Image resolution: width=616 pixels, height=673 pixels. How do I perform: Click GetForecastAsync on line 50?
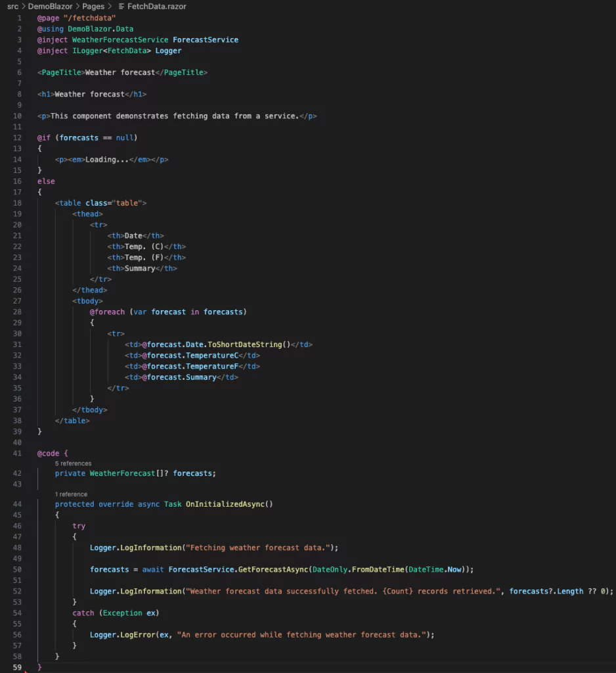(273, 570)
